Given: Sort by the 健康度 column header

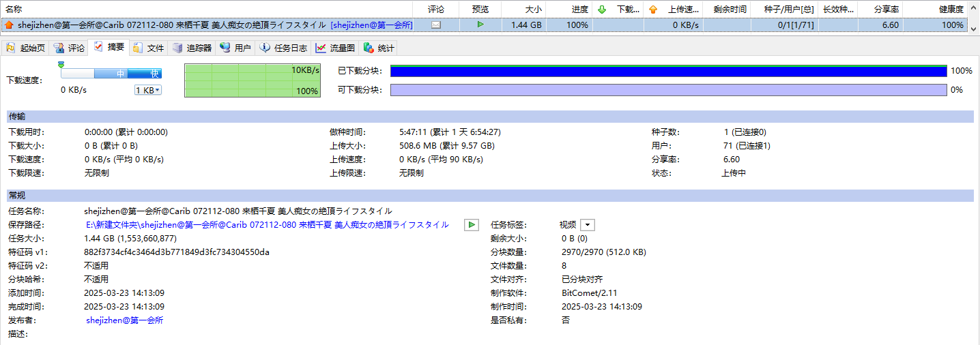Looking at the screenshot, I should 935,10.
